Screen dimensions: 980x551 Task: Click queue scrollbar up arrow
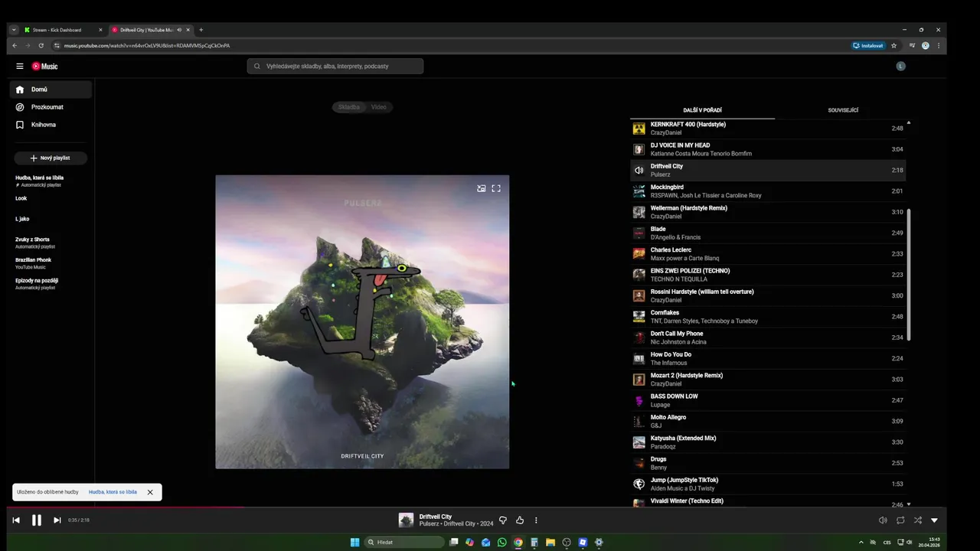[x=909, y=122]
